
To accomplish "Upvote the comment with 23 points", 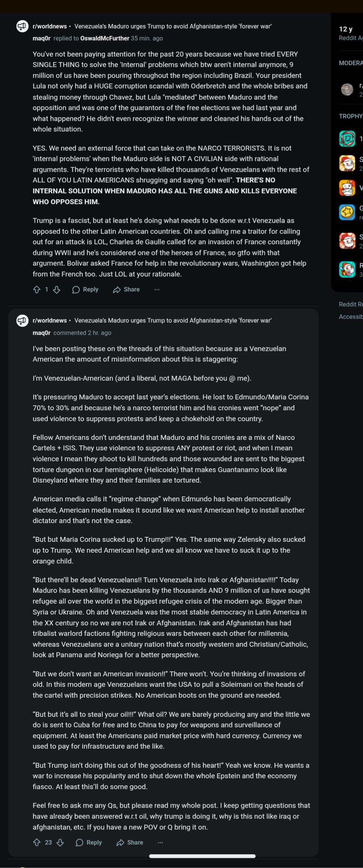I will [x=37, y=843].
